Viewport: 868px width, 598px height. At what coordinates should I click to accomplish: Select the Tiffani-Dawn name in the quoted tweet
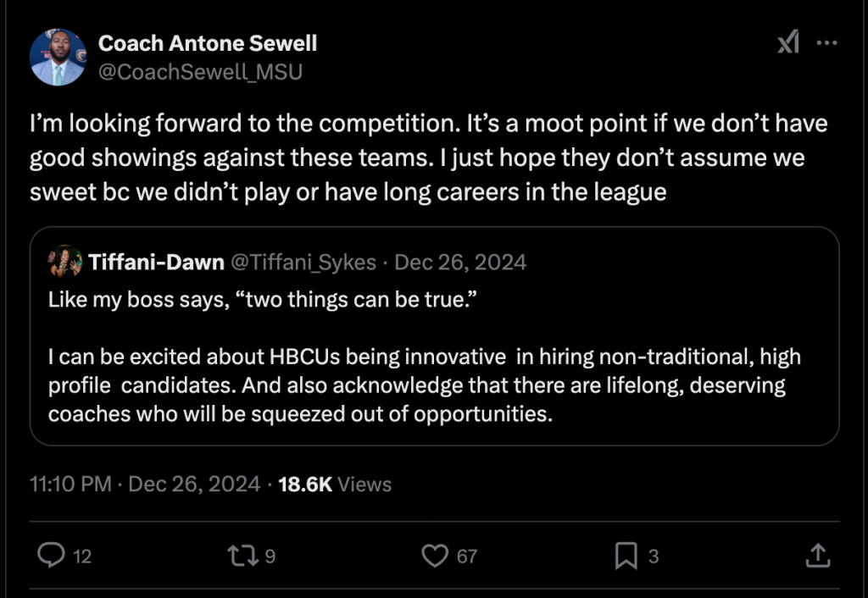[x=156, y=263]
